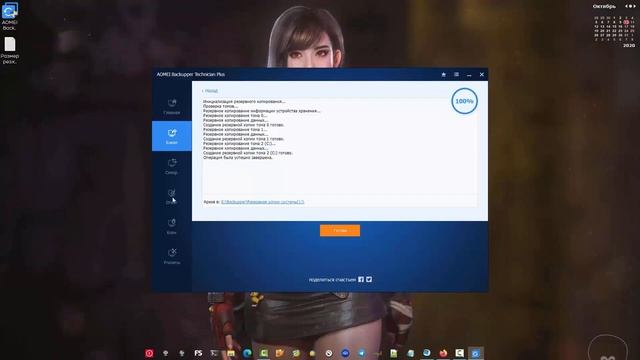Click the orange Готово button
Screen dimensions: 640x360
pyautogui.click(x=340, y=231)
